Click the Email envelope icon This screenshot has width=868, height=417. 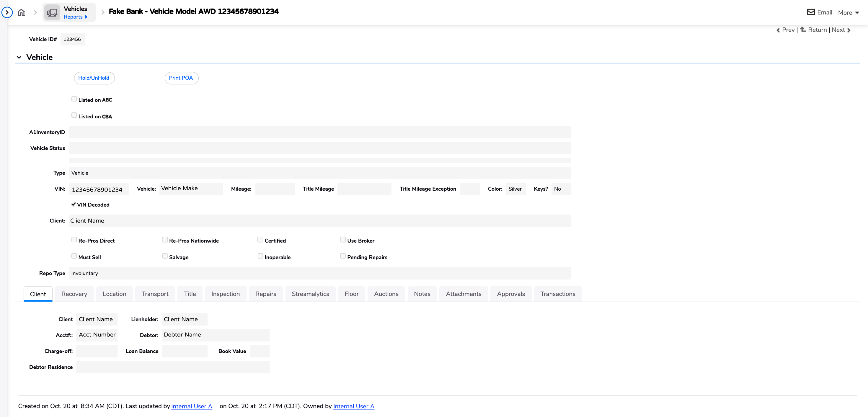click(x=811, y=12)
